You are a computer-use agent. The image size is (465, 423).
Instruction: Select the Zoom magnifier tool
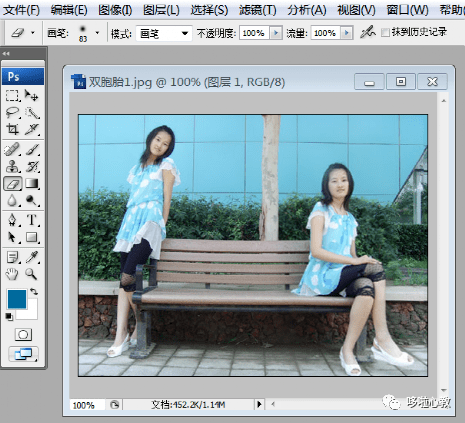click(x=32, y=274)
